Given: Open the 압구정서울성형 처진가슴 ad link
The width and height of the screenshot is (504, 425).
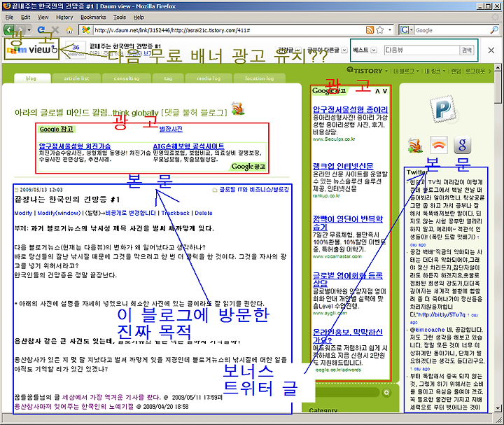Looking at the screenshot, I should pyautogui.click(x=75, y=146).
